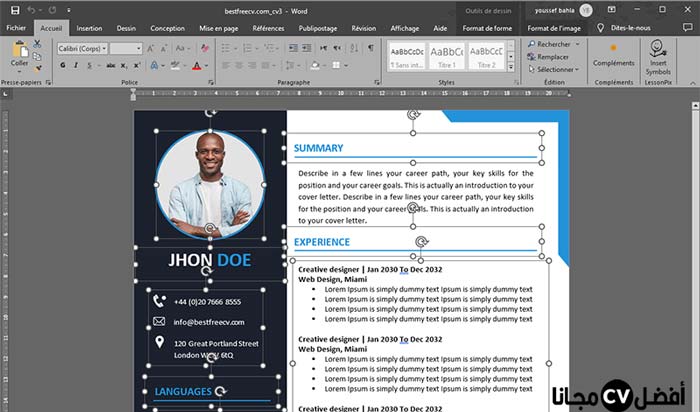Viewport: 700px width, 412px height.
Task: Open font color dropdown arrow
Action: click(206, 66)
